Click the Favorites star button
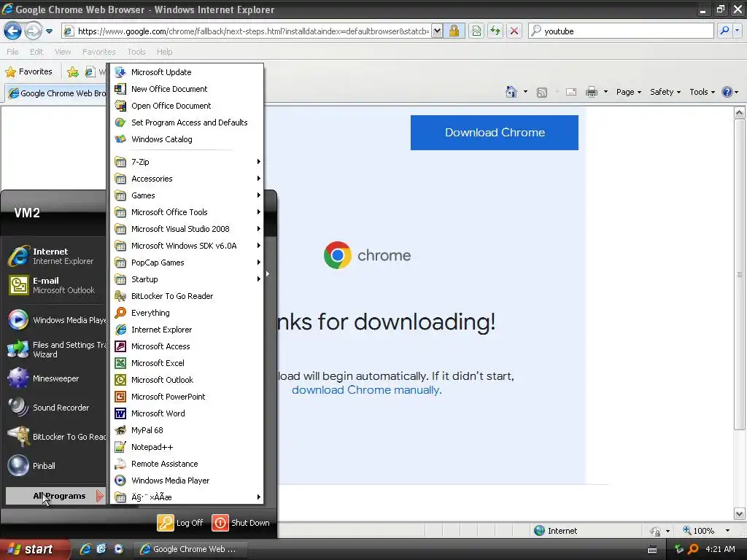 [x=28, y=71]
